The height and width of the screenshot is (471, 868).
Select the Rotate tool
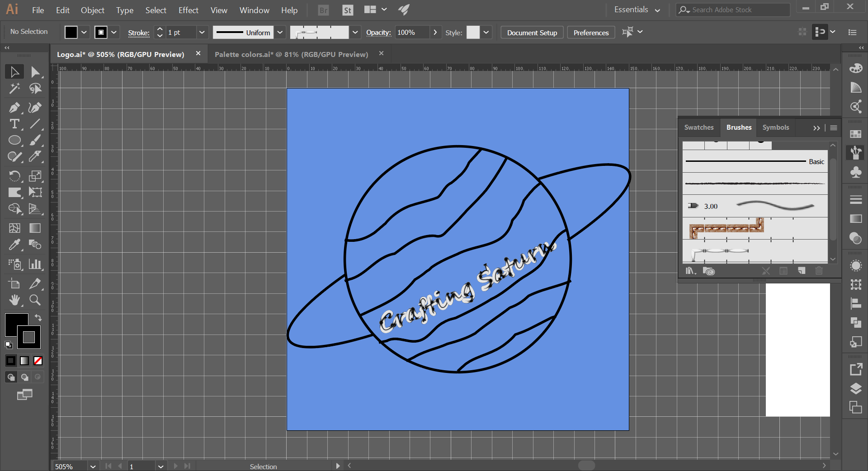click(14, 175)
